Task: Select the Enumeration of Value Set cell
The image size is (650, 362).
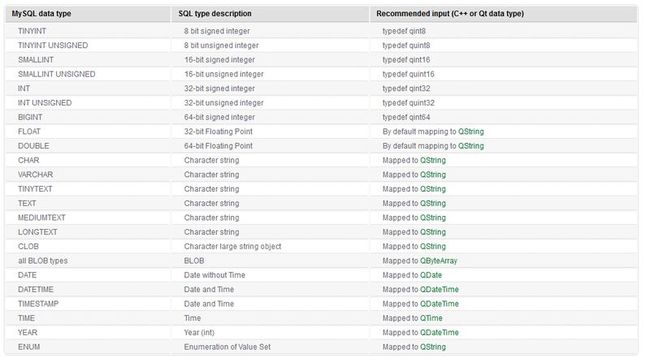Action: point(270,347)
